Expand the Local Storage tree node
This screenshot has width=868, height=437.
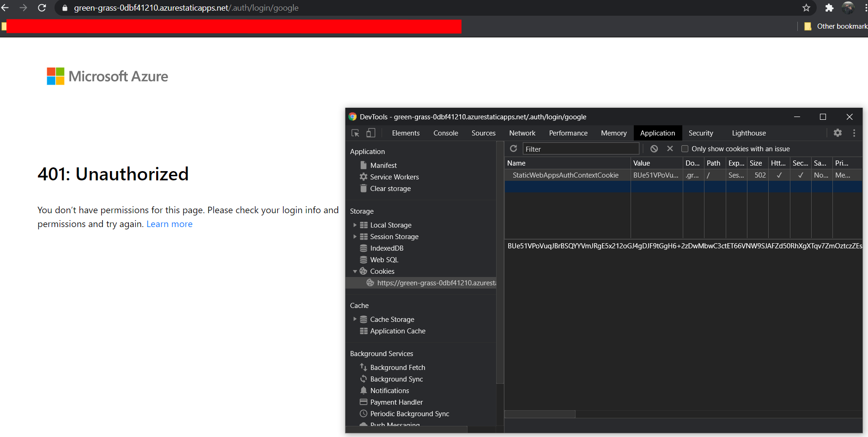(x=355, y=225)
